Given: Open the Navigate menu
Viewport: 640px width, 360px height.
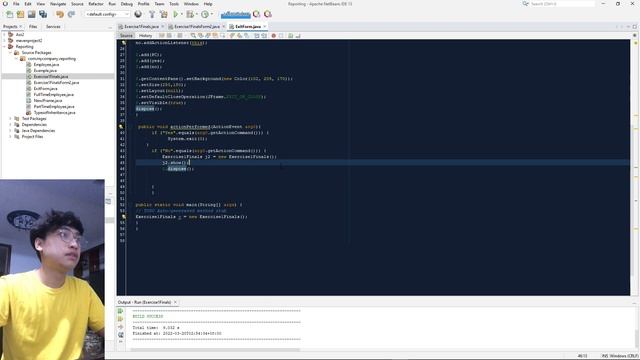Looking at the screenshot, I should pos(58,4).
